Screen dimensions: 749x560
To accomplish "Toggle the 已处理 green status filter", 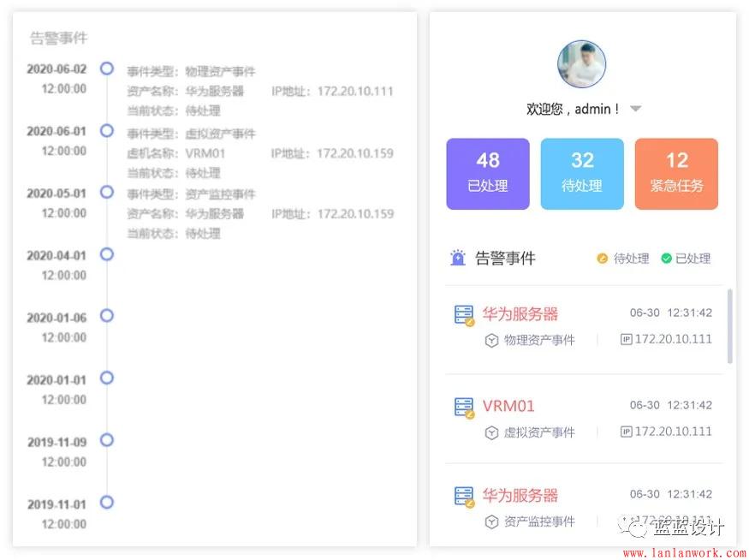I will point(685,259).
